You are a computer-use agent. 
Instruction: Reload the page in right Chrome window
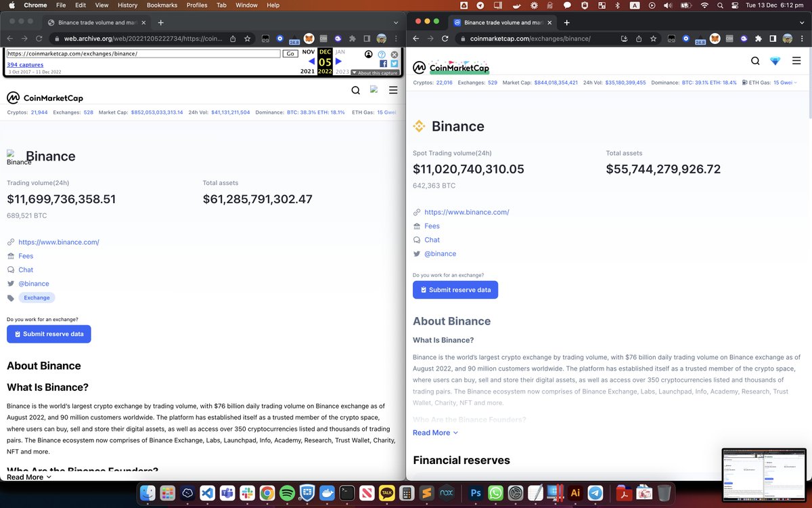coord(445,39)
